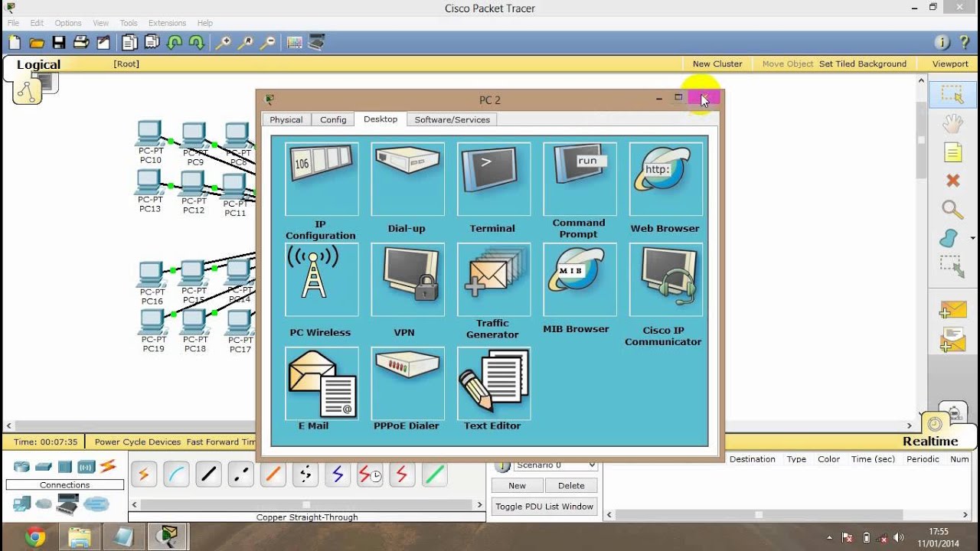Switch to the Physical tab
This screenshot has height=551, width=980.
tap(286, 119)
